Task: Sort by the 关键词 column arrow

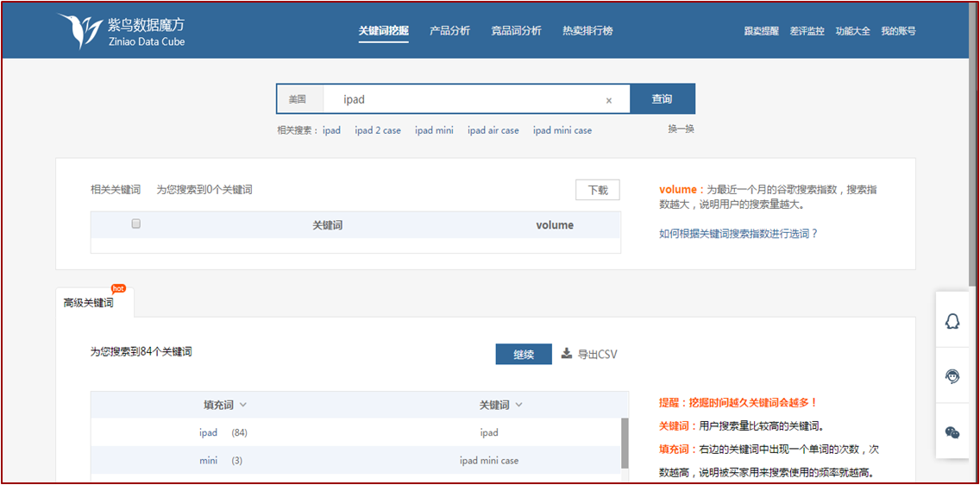Action: (x=518, y=405)
